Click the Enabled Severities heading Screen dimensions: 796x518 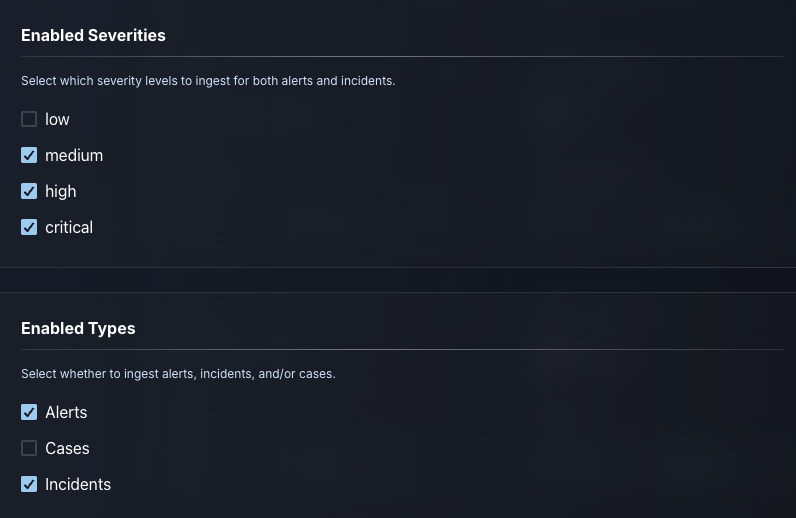pos(93,35)
